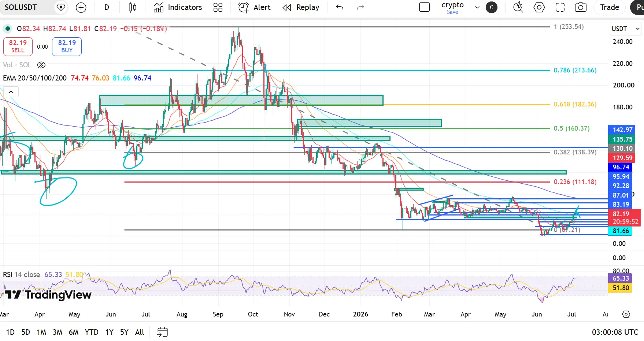Open chart settings hexagon icon

tap(539, 7)
